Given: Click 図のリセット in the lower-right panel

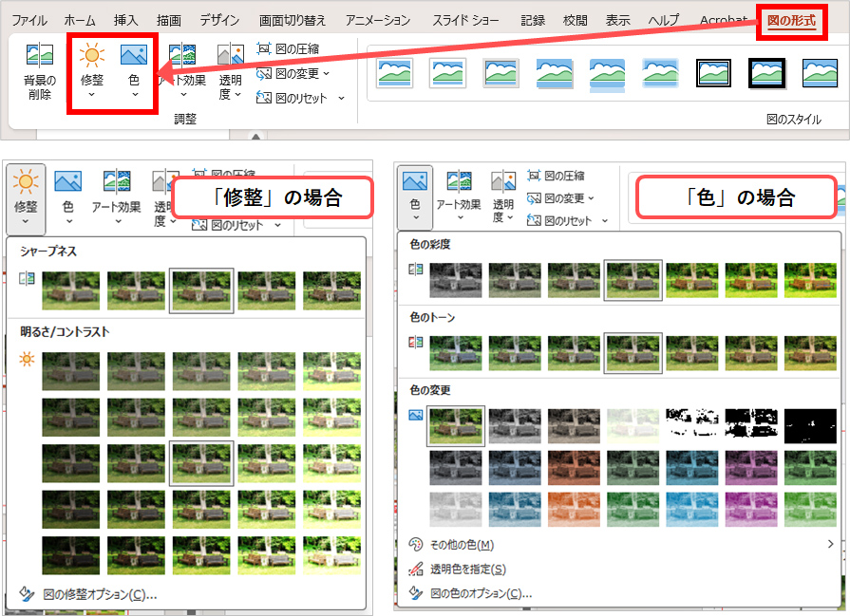Looking at the screenshot, I should (x=558, y=220).
